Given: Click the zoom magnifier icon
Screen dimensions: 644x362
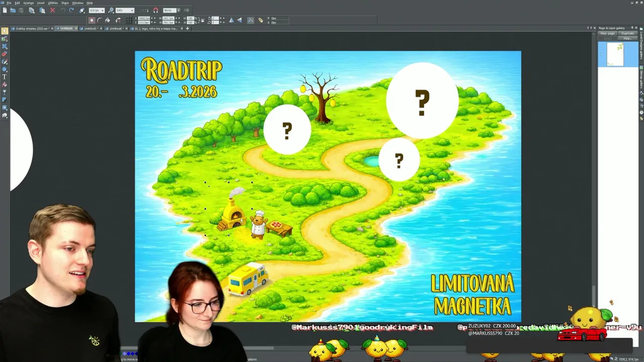Looking at the screenshot, I should (x=111, y=10).
